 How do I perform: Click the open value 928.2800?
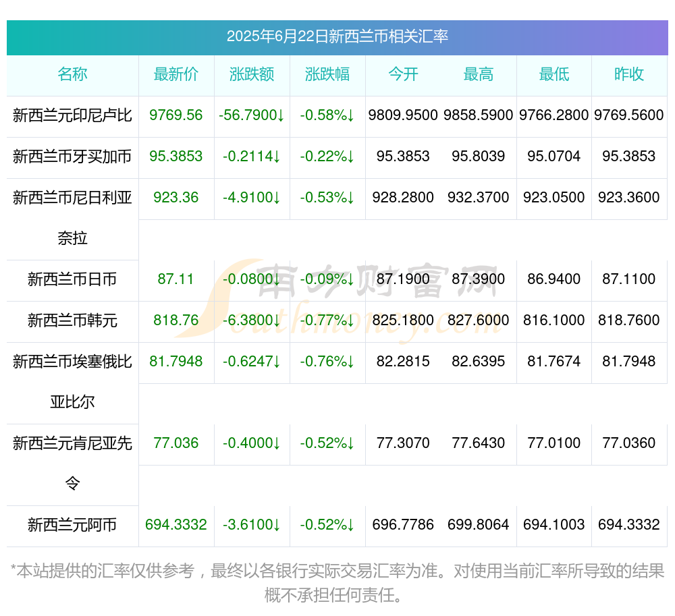point(403,198)
